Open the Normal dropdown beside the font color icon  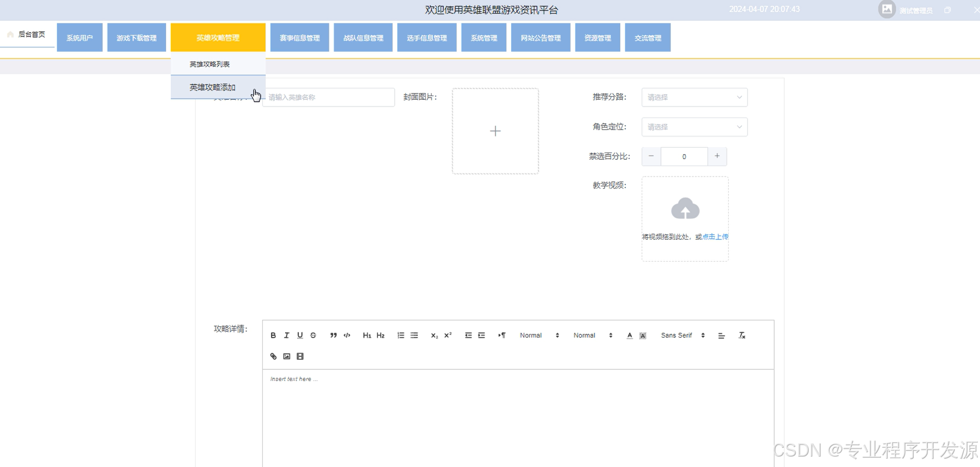pos(593,335)
